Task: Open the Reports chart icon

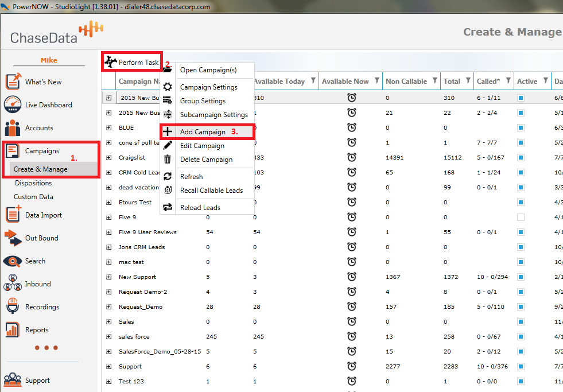Action: point(13,330)
